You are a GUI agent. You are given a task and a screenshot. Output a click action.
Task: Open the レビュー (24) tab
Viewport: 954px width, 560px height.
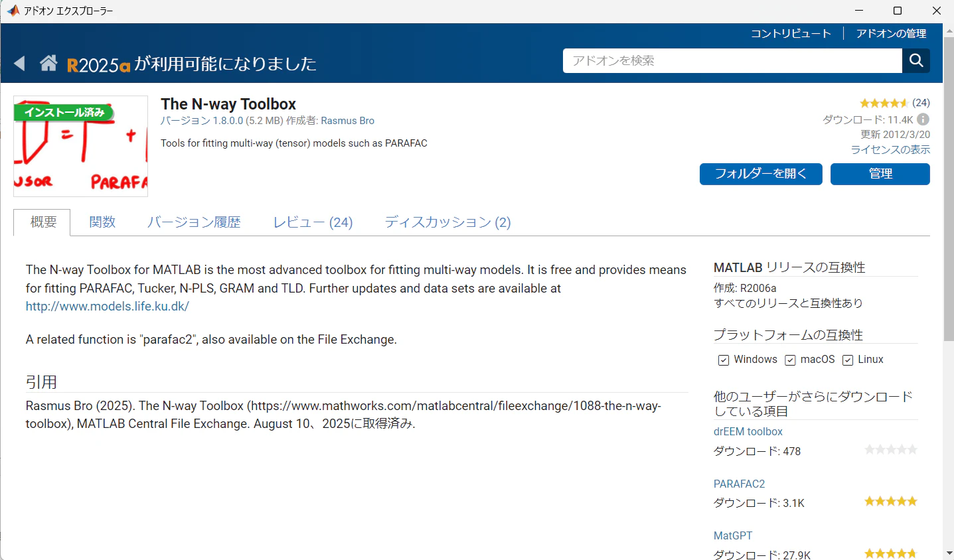(x=313, y=222)
